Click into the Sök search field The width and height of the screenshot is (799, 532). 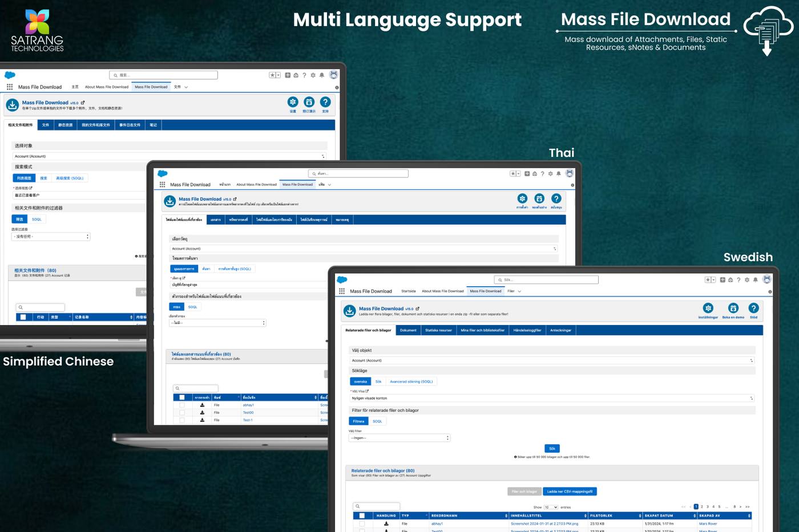point(546,279)
